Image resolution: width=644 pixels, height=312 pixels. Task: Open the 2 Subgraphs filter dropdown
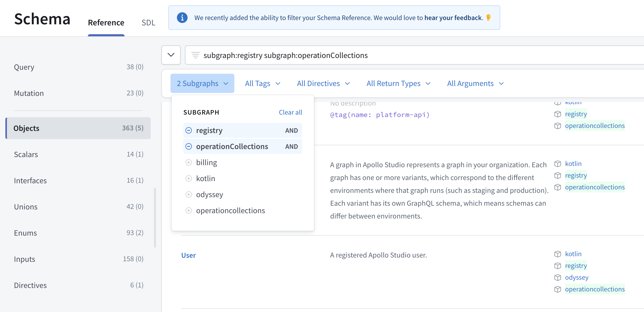click(202, 83)
